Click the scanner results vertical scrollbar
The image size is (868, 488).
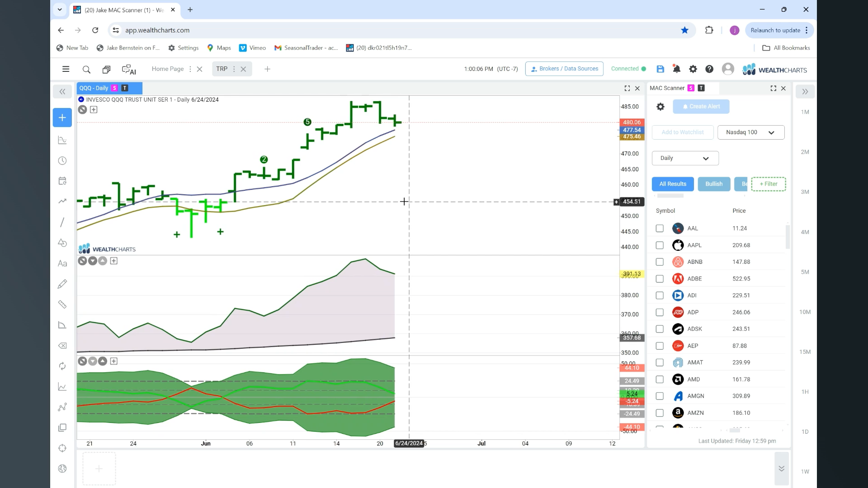click(x=788, y=237)
